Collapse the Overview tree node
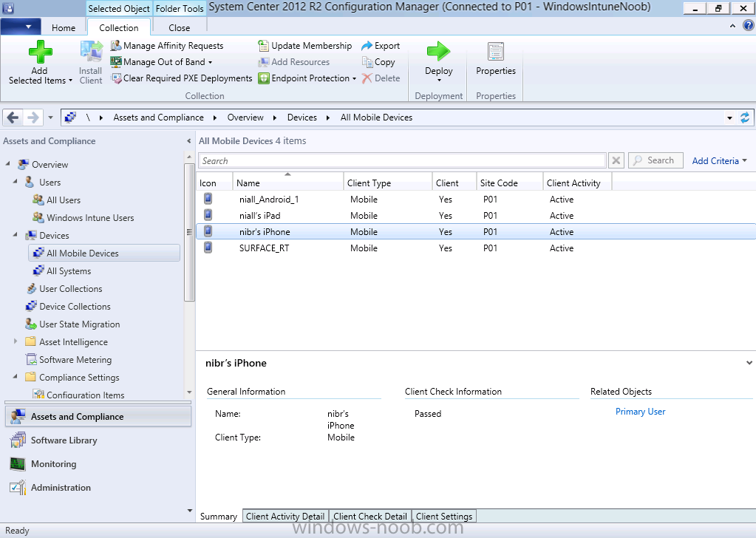The image size is (756, 538). [7, 164]
